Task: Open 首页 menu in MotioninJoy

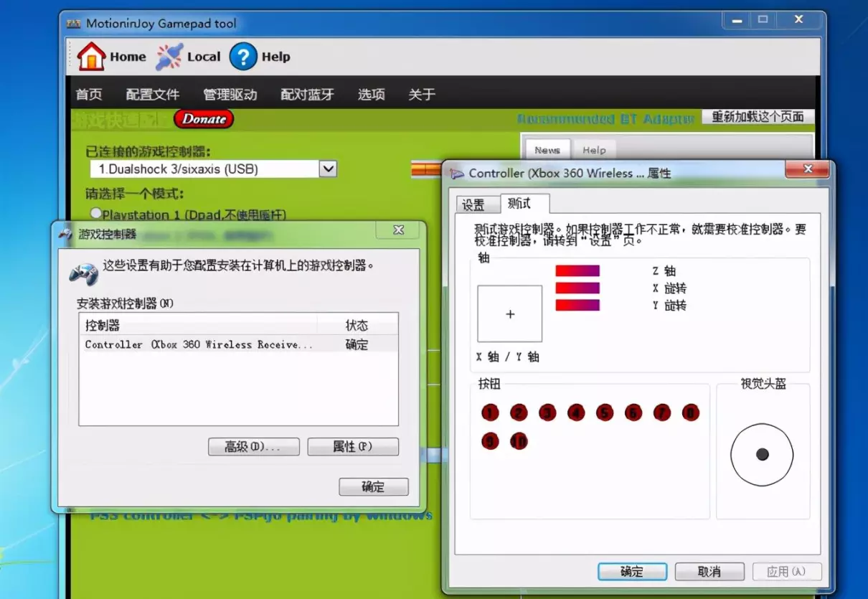Action: coord(89,94)
